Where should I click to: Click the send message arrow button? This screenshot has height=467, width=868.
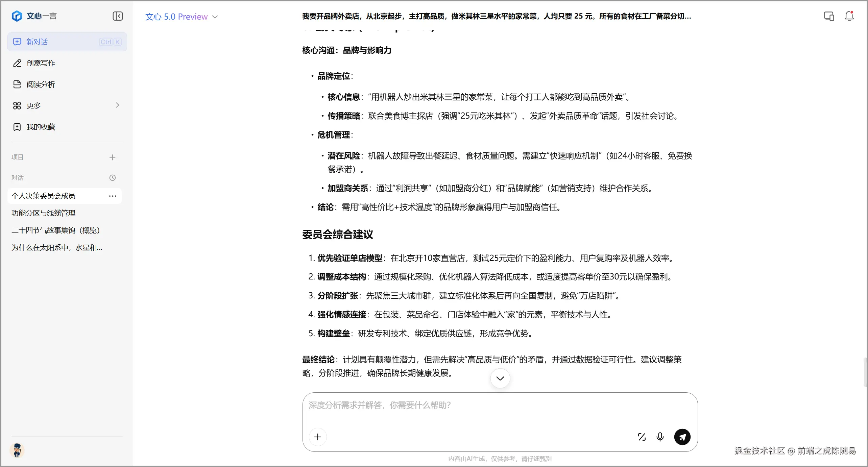pyautogui.click(x=682, y=437)
